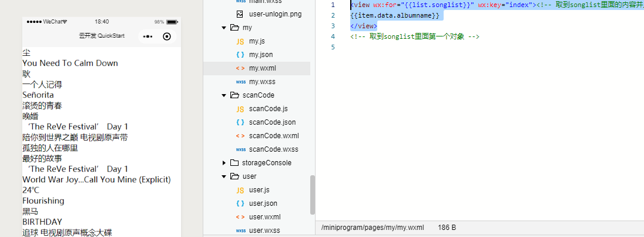644x237 pixels.
Task: Click '追球 电视剧原声概念大碟' entry
Action: pos(68,233)
